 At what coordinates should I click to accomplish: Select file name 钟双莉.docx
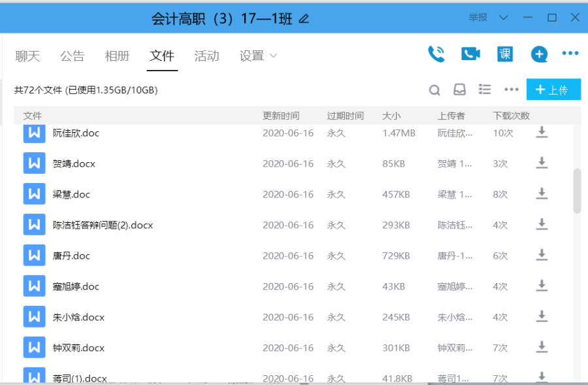[x=78, y=348]
